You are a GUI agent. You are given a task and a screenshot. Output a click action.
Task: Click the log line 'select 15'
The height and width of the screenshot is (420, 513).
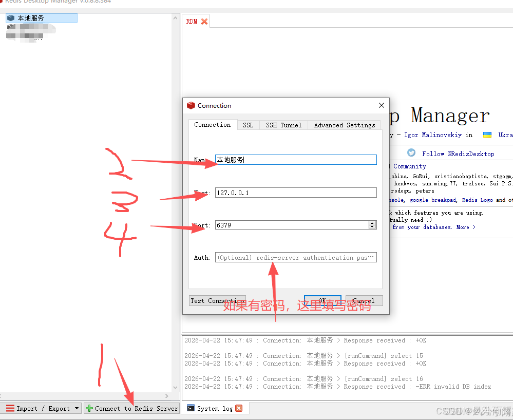click(303, 355)
